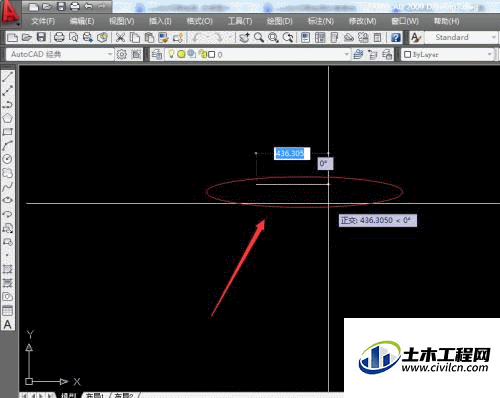Toggle layer 0 on/off light bulb
The width and height of the screenshot is (500, 398).
[x=171, y=54]
